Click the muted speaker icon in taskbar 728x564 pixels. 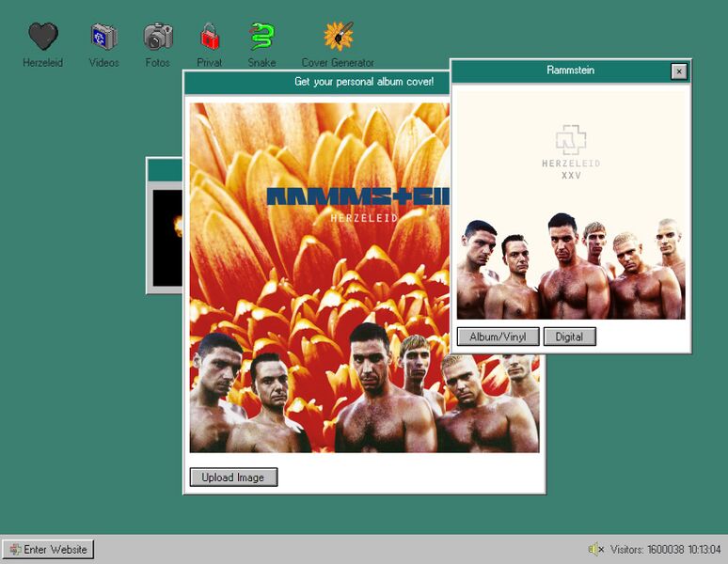tap(595, 549)
